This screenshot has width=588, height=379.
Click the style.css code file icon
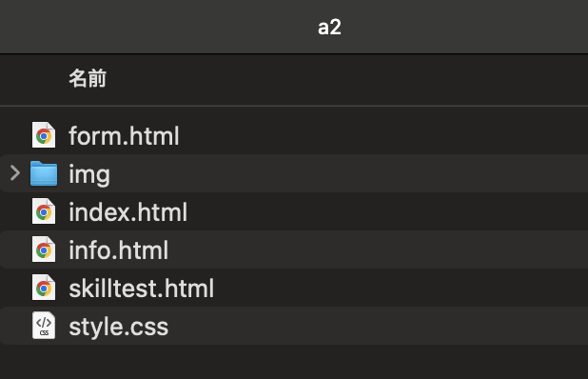[44, 326]
